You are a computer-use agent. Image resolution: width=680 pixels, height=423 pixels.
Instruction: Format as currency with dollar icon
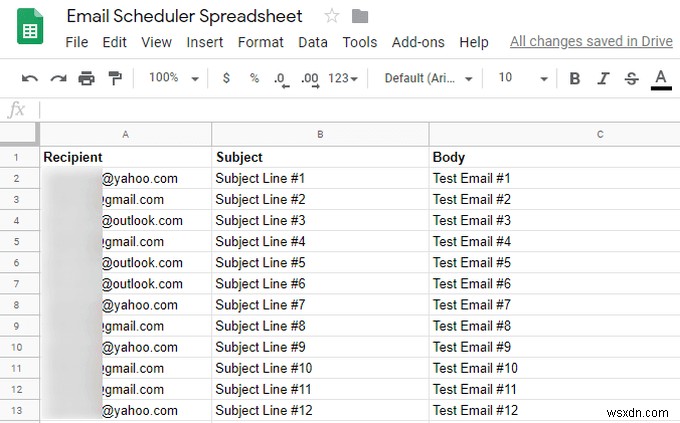pos(226,79)
